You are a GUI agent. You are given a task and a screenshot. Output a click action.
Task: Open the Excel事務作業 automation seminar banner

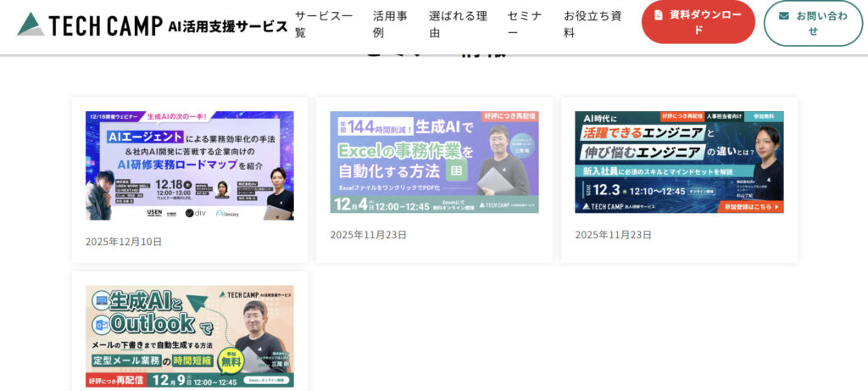[434, 161]
